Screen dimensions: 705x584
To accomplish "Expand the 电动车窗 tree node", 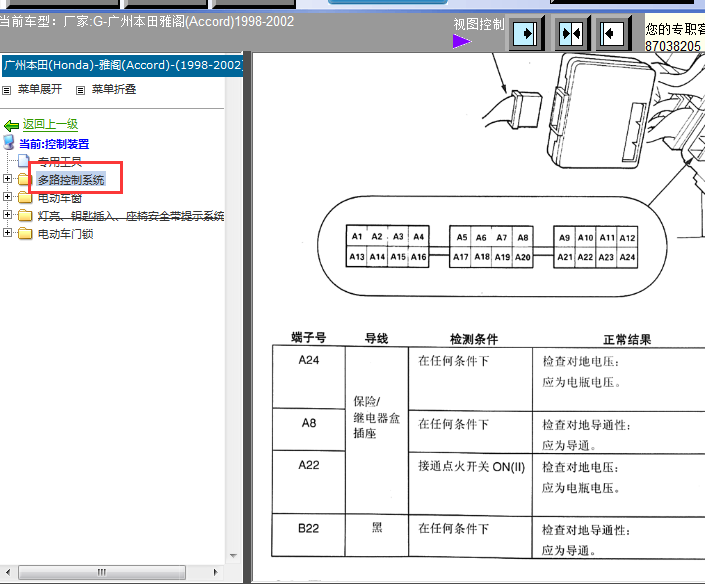I will [7, 196].
